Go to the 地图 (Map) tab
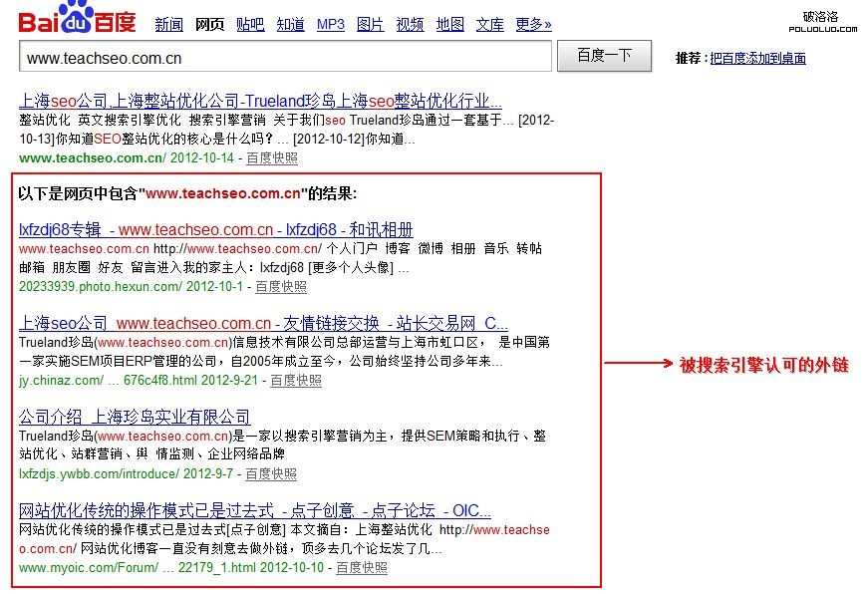 click(449, 25)
